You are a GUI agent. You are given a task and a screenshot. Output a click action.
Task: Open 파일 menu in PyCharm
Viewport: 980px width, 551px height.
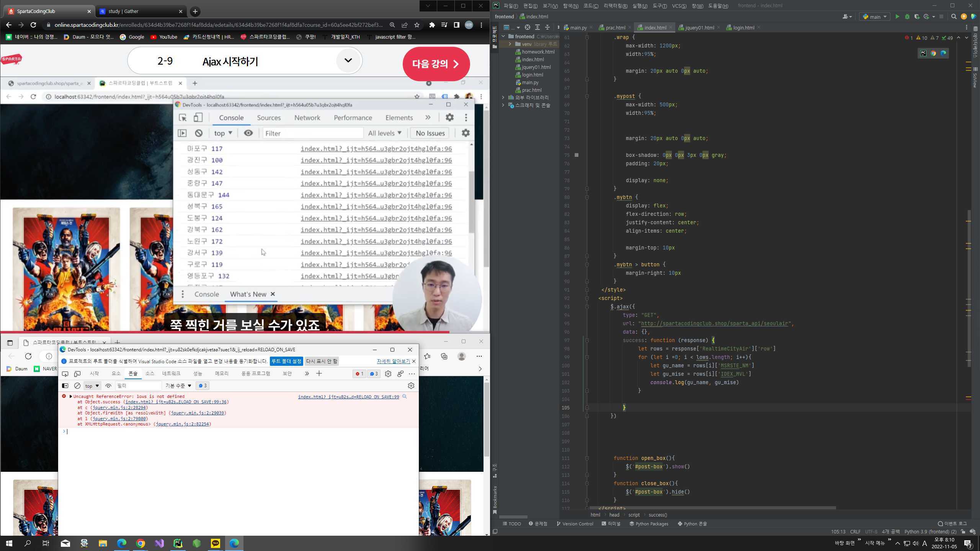pyautogui.click(x=511, y=6)
